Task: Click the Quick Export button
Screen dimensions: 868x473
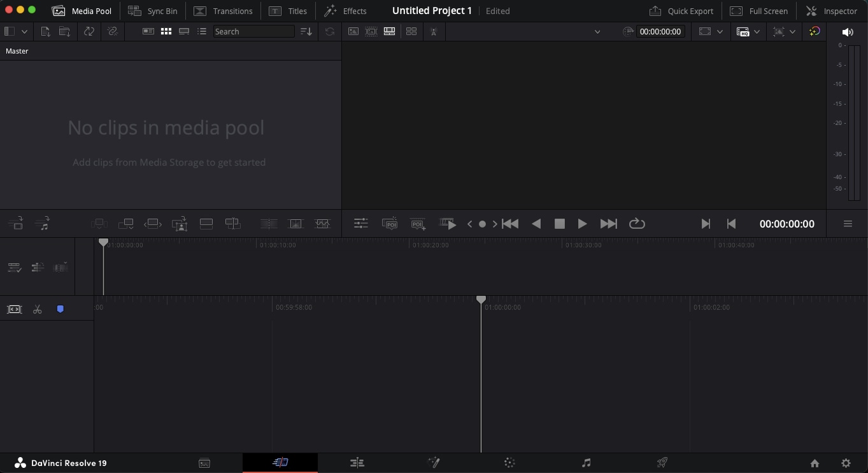Action: coord(681,11)
